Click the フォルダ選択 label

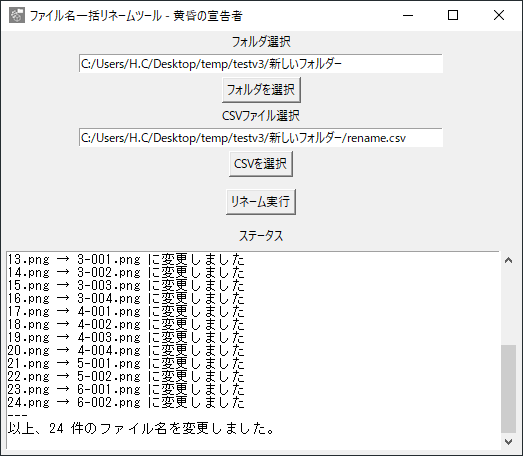click(261, 42)
